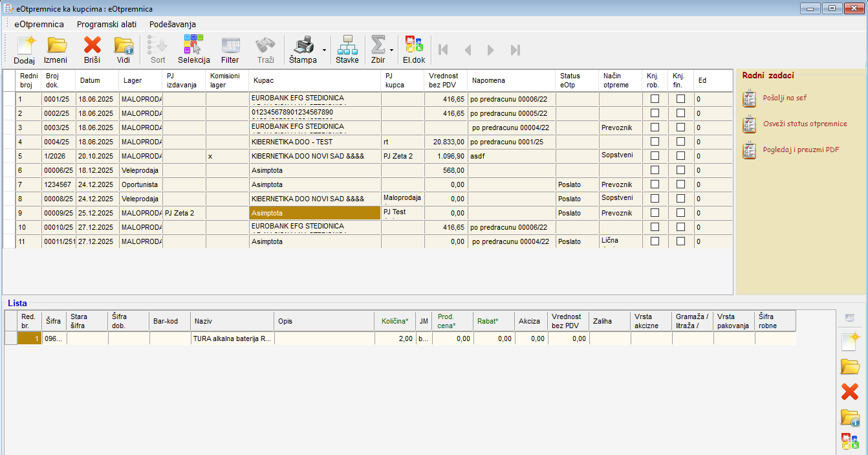Image resolution: width=868 pixels, height=455 pixels.
Task: Click Osveži status otpremnice link
Action: (805, 124)
